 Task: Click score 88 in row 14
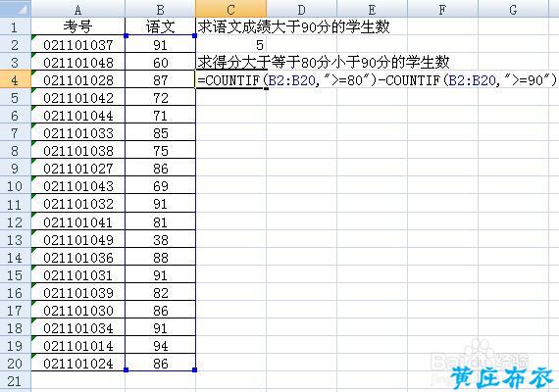pos(160,258)
